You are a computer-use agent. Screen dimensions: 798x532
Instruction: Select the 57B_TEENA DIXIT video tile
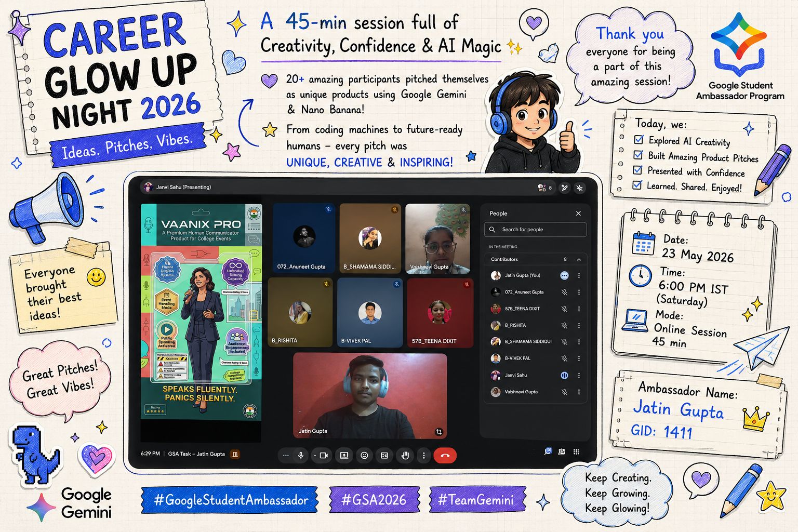[x=440, y=312]
